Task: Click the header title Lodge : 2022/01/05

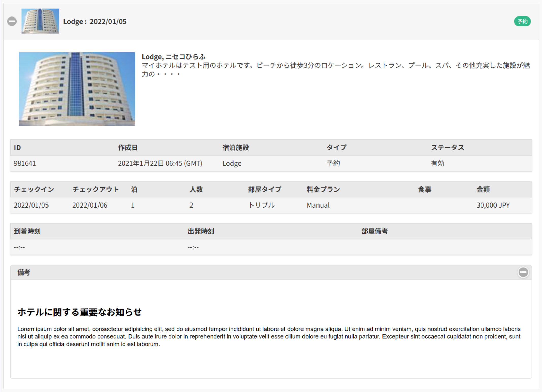Action: tap(95, 22)
